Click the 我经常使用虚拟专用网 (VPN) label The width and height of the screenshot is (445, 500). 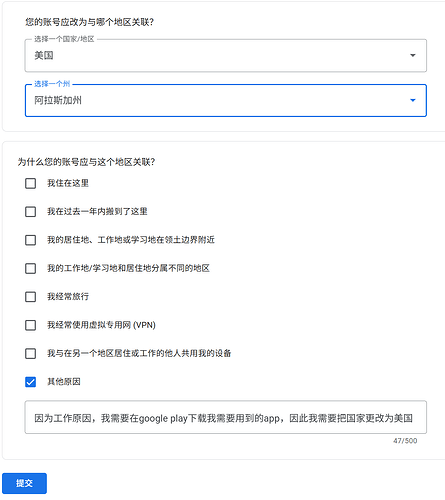(101, 325)
